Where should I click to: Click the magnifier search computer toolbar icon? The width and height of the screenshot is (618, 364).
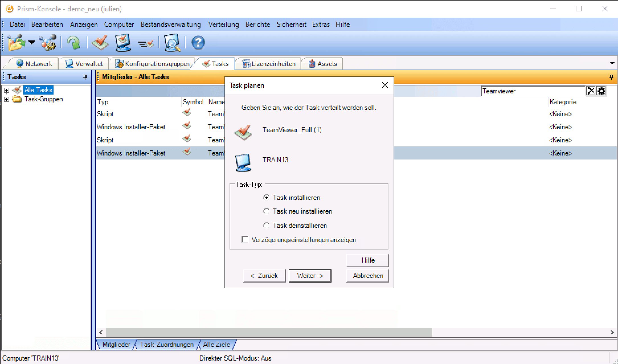click(172, 43)
